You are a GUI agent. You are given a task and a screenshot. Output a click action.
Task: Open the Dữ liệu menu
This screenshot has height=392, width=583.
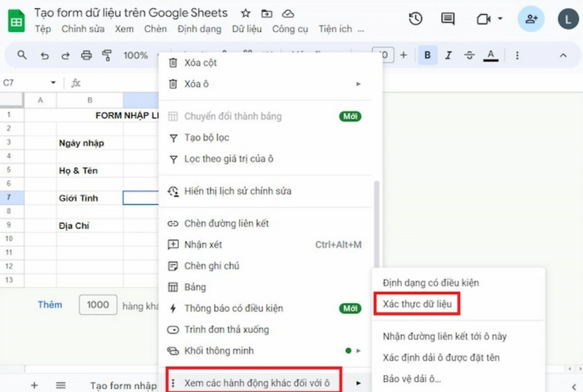click(247, 29)
